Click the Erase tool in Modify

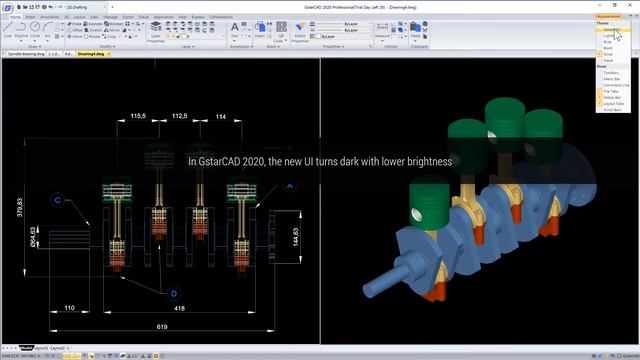pyautogui.click(x=75, y=24)
